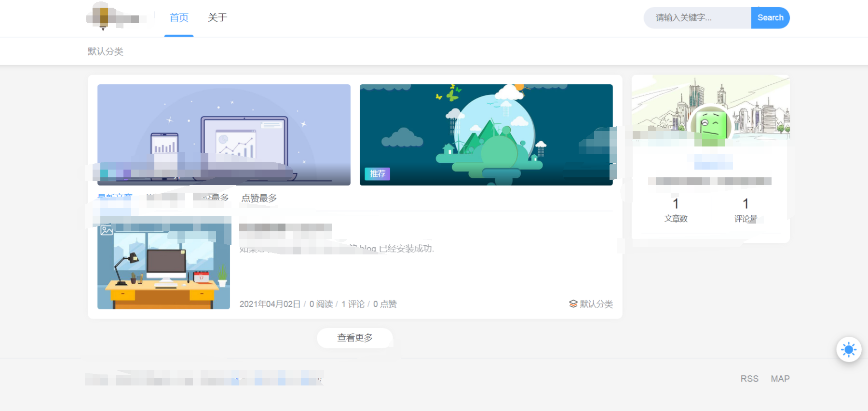868x411 pixels.
Task: Switch to the 点赞最多 tab
Action: (x=259, y=198)
